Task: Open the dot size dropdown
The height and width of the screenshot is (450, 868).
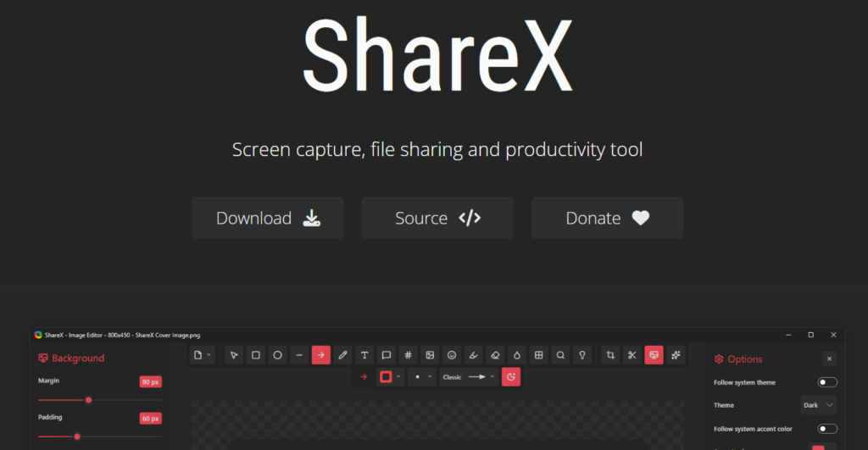Action: (422, 377)
